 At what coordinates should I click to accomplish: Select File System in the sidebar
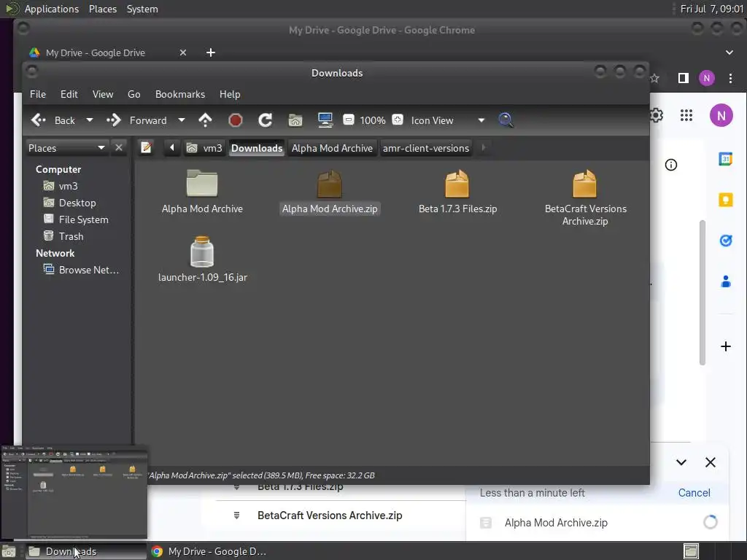tap(76, 219)
